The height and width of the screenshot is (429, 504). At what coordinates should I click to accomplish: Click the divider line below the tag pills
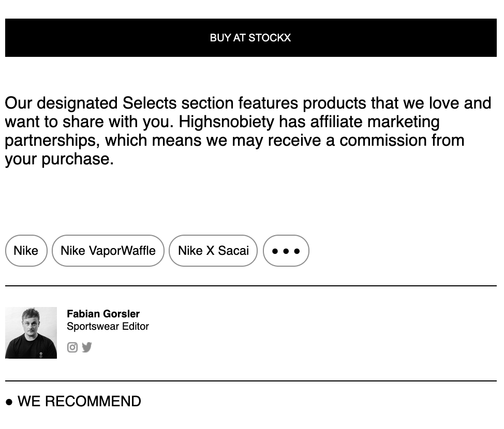click(250, 285)
